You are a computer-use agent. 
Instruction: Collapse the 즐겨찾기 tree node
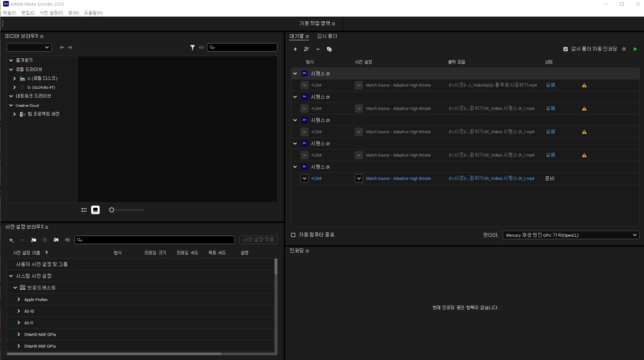tap(11, 60)
